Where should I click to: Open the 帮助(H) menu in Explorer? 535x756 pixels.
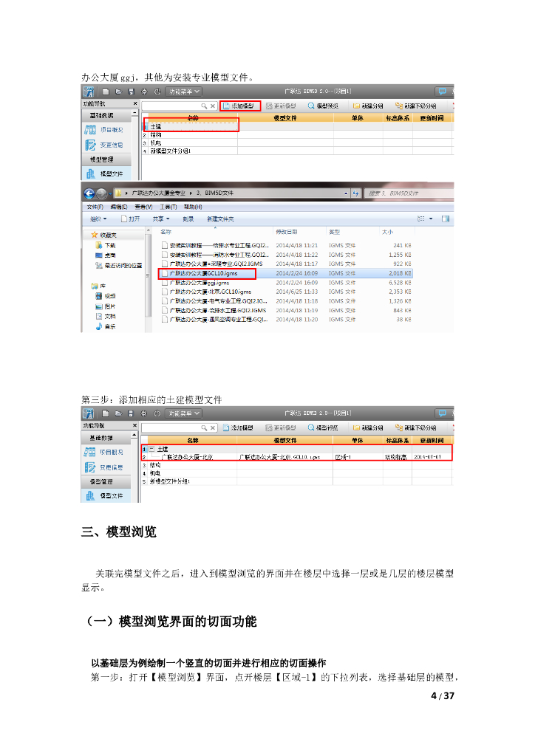tap(193, 207)
